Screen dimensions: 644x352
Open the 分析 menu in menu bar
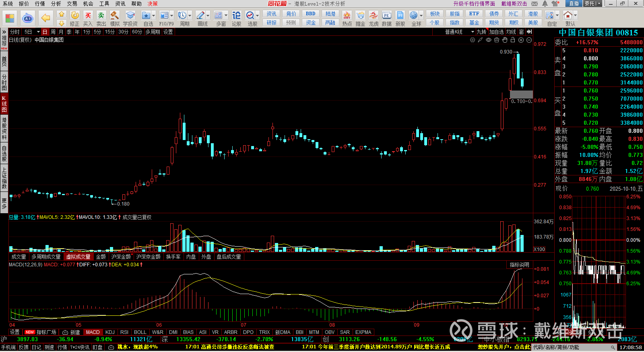coord(56,4)
